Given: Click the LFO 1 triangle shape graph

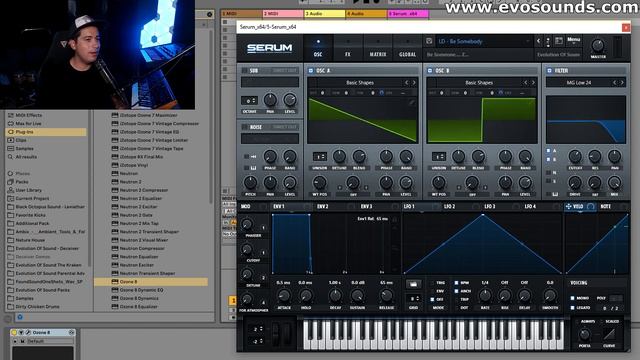Looking at the screenshot, I should point(482,244).
